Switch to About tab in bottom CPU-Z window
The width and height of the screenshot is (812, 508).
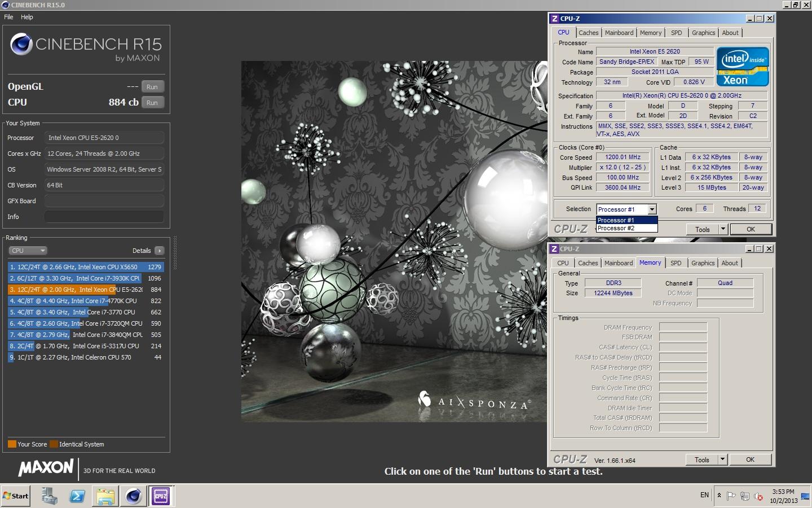pos(730,263)
